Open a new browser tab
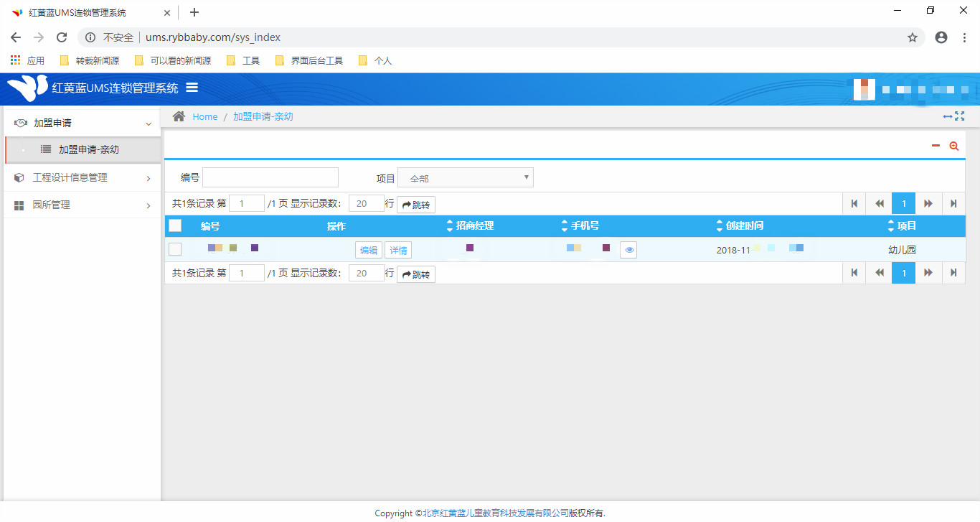 click(194, 12)
